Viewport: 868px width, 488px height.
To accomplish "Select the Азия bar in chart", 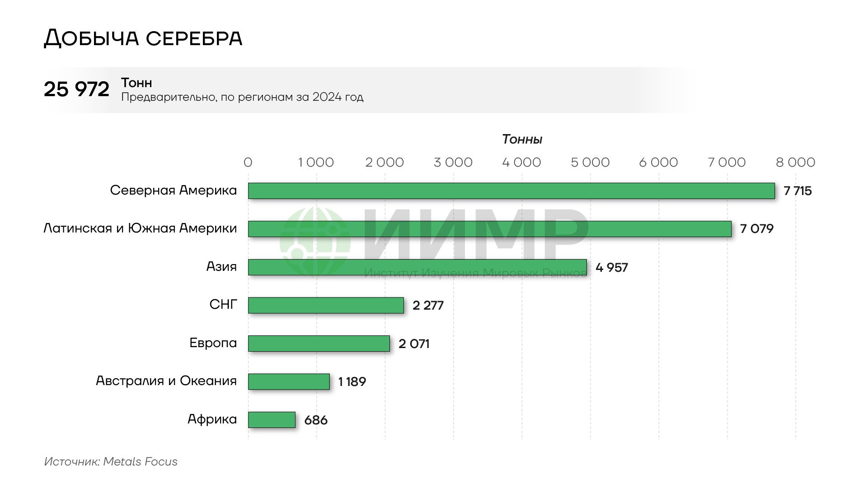I will [x=417, y=267].
